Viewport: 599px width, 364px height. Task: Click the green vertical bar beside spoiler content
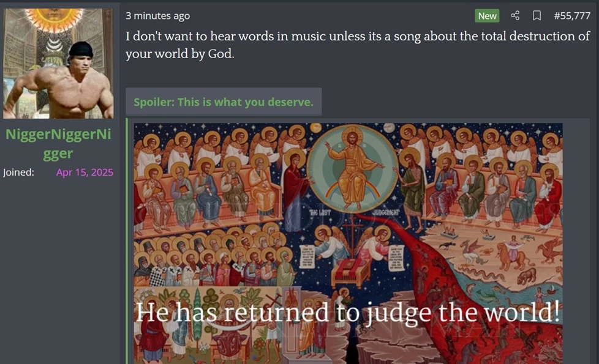(127, 241)
